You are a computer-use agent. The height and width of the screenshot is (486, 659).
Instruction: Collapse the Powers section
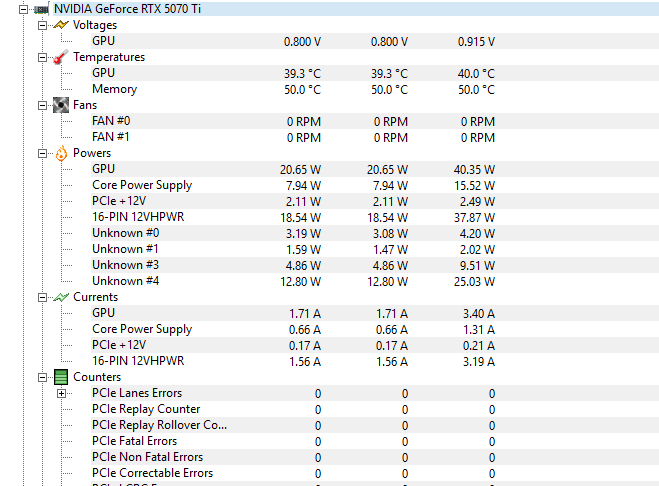pos(42,153)
